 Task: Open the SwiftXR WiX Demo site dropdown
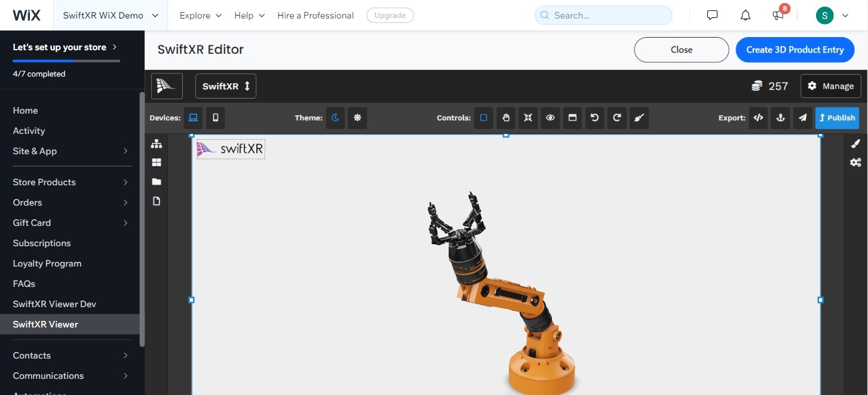(111, 16)
